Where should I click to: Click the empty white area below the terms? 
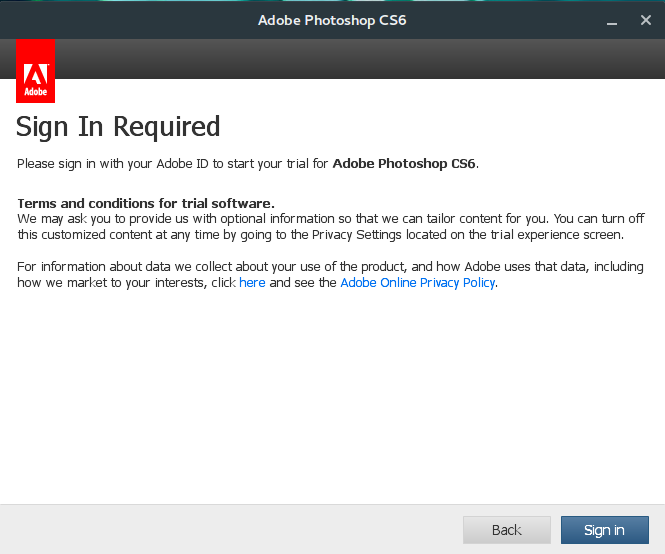(x=332, y=400)
